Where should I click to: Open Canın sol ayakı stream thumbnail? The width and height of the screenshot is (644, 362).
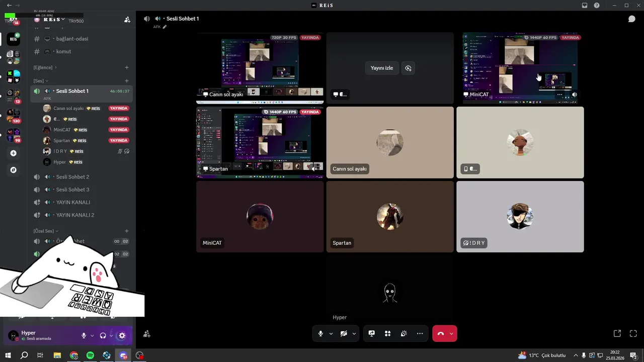point(260,68)
